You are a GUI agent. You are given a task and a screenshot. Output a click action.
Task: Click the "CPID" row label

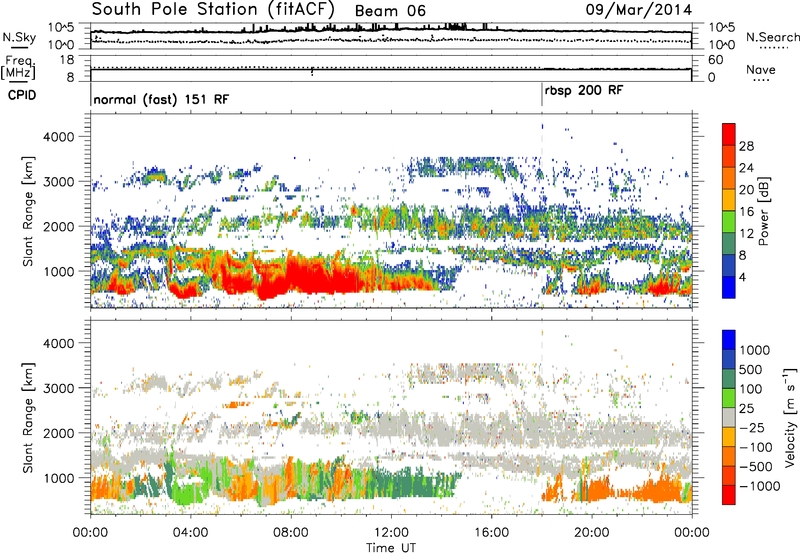click(x=22, y=95)
